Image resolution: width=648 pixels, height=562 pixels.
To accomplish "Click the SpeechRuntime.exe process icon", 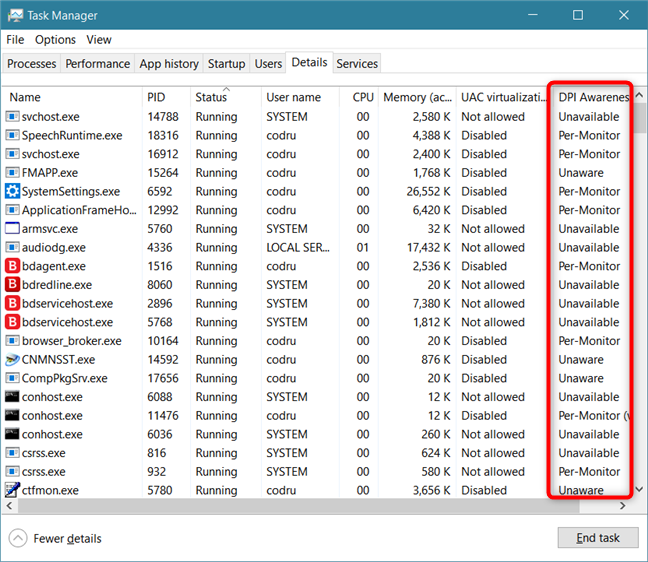I will click(x=12, y=135).
